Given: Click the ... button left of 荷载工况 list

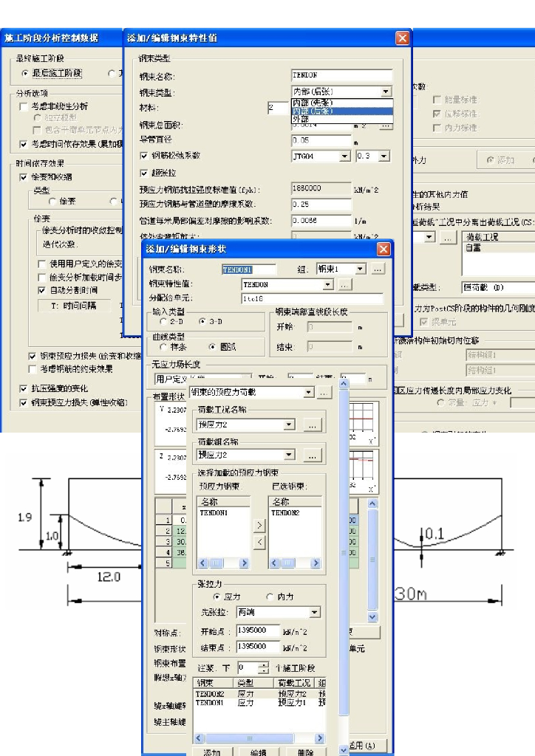Looking at the screenshot, I should tap(448, 237).
